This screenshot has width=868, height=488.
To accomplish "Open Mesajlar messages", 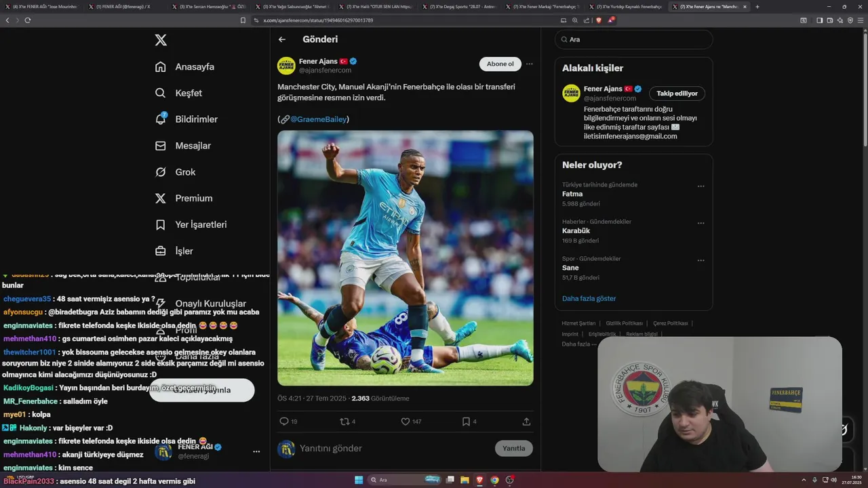I will click(x=182, y=146).
